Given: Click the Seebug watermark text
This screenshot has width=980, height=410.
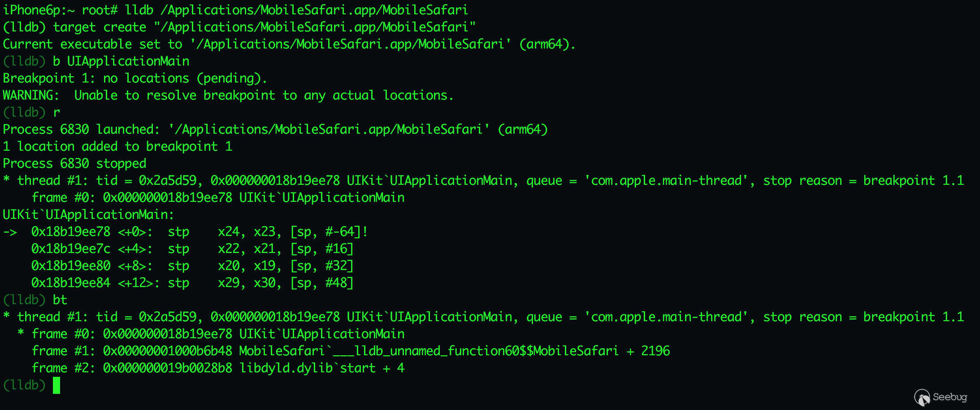Looking at the screenshot, I should (950, 397).
